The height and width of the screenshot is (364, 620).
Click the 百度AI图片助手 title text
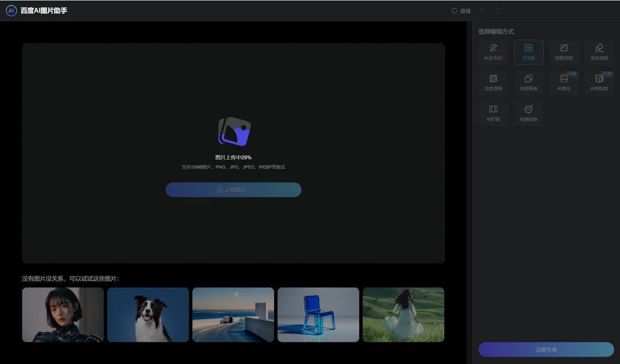coord(44,11)
